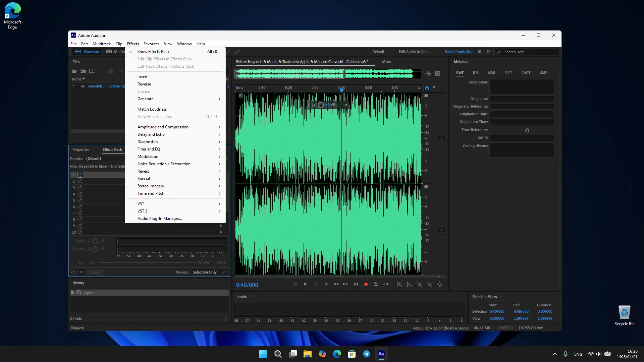
Task: Click Audio Plug-In Manager menu item
Action: [160, 219]
